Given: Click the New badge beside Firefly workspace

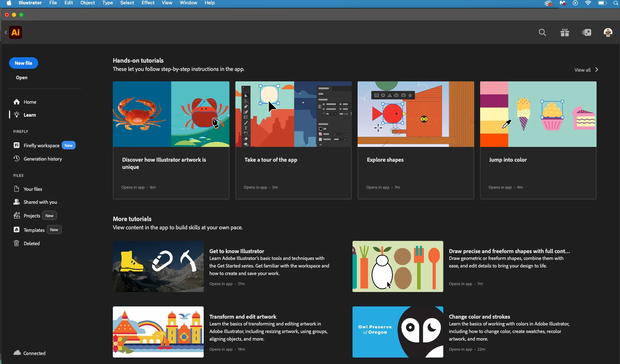Looking at the screenshot, I should [68, 145].
